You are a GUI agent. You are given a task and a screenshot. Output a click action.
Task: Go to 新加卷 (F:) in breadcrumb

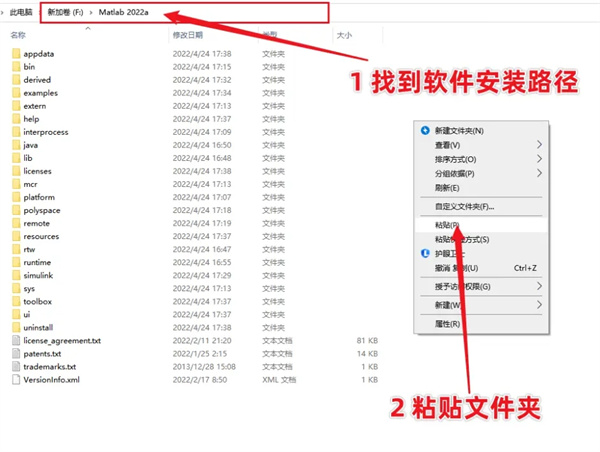[65, 13]
